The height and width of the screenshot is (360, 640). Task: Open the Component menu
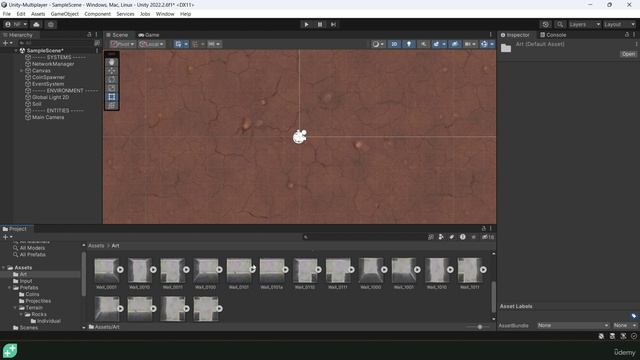(97, 14)
